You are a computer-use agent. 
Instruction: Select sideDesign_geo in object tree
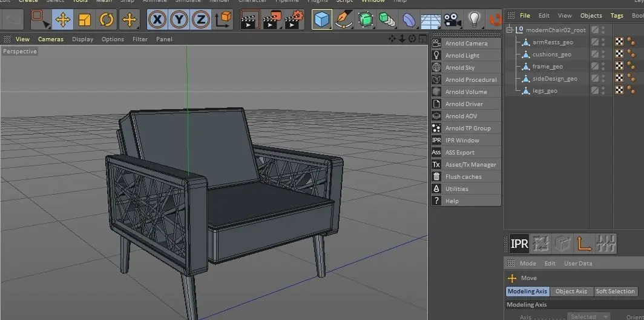pyautogui.click(x=555, y=79)
